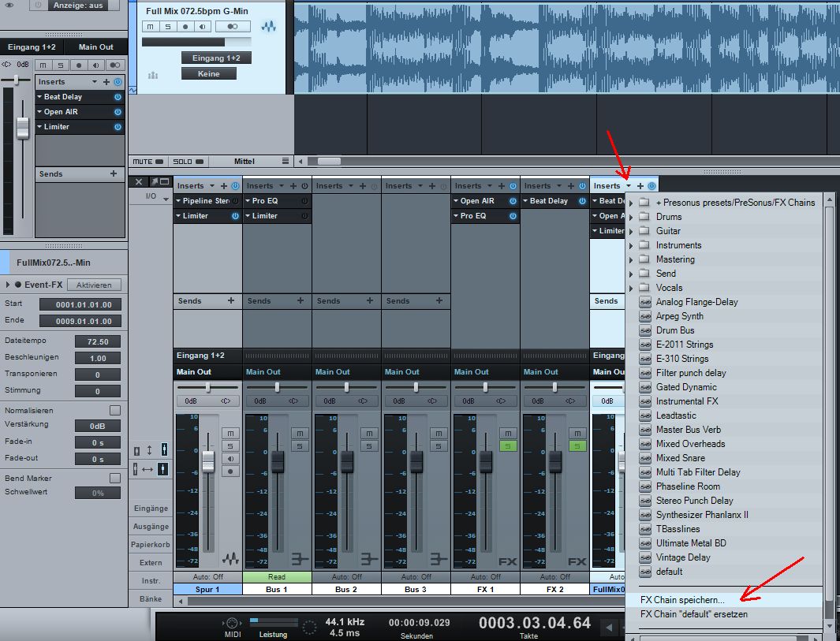
Task: Solo the Full Mix track in the arrangement
Action: pos(168,26)
